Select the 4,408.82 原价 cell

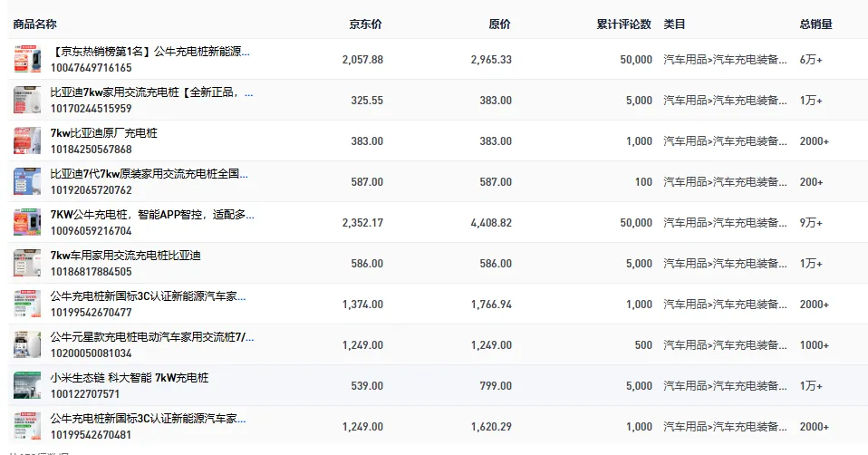(x=492, y=223)
